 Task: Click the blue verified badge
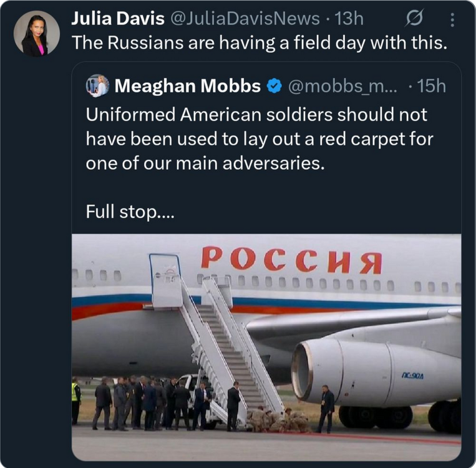point(273,87)
